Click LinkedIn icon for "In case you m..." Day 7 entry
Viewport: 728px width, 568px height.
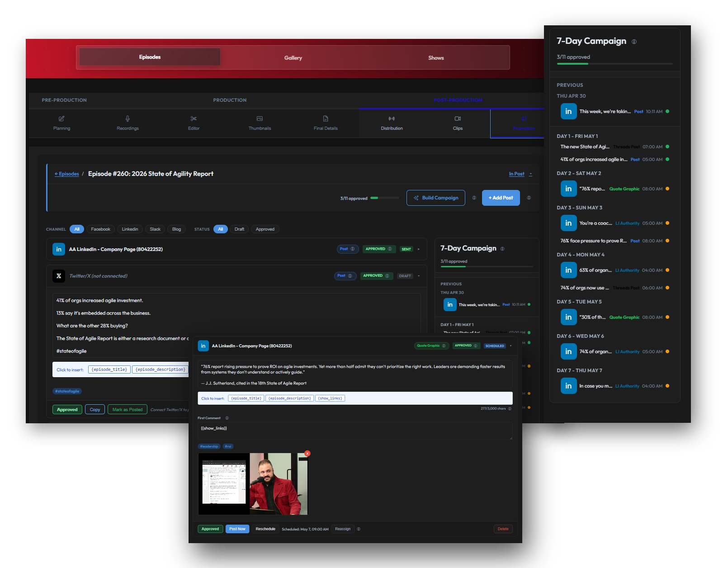point(569,386)
